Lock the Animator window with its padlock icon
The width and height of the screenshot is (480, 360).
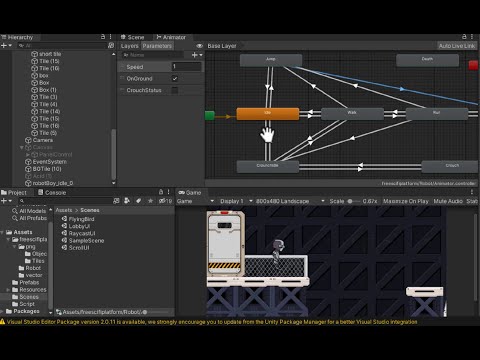pos(464,37)
